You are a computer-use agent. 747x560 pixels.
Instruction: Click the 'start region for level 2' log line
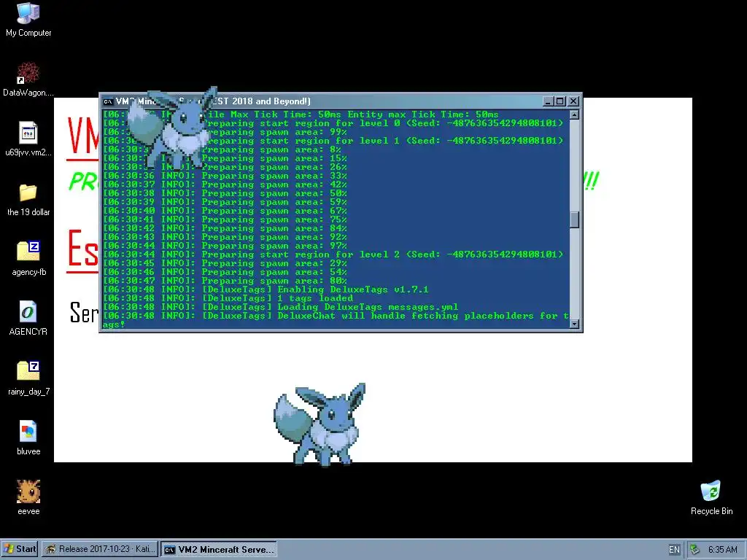click(333, 254)
